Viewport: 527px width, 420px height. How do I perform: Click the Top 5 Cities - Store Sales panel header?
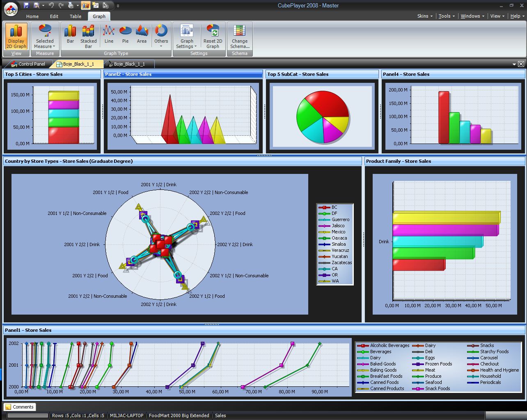(x=52, y=74)
